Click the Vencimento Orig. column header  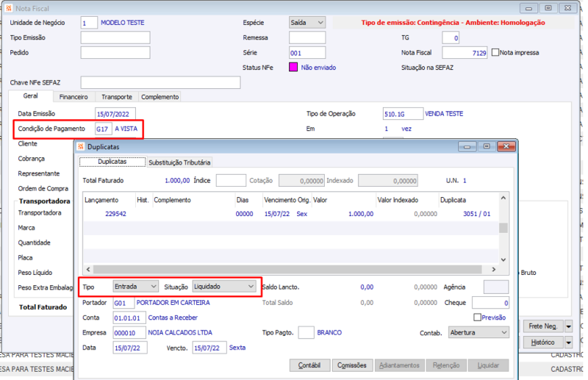coord(287,200)
